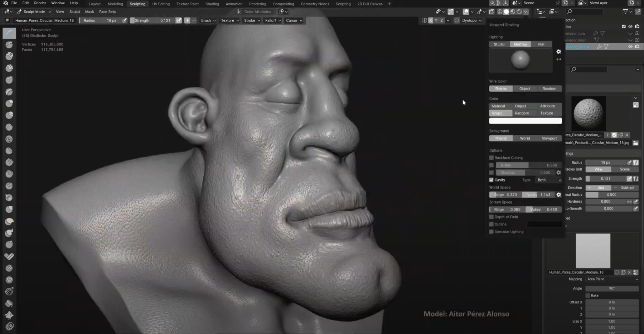
Task: Set brush direction to Subtract with minus icon
Action: 194,20
